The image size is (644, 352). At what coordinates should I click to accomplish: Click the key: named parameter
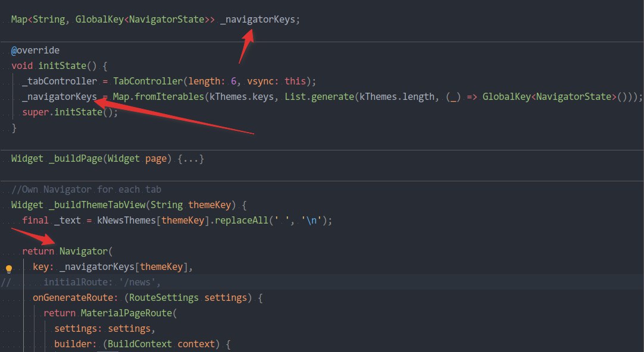coord(43,266)
